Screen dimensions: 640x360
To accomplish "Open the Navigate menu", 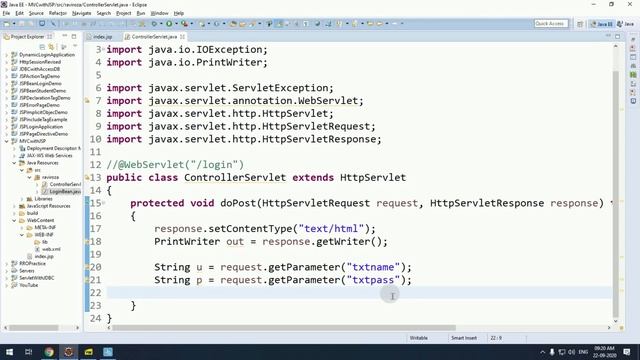I will 82,13.
